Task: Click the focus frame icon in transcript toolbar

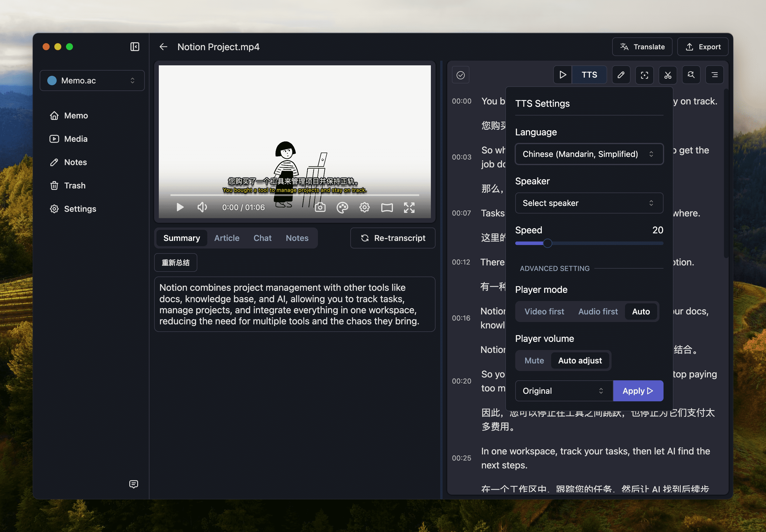Action: pyautogui.click(x=644, y=75)
